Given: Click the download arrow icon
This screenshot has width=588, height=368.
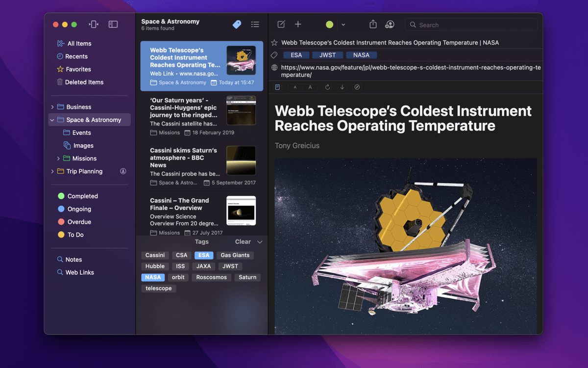Looking at the screenshot, I should tap(343, 87).
